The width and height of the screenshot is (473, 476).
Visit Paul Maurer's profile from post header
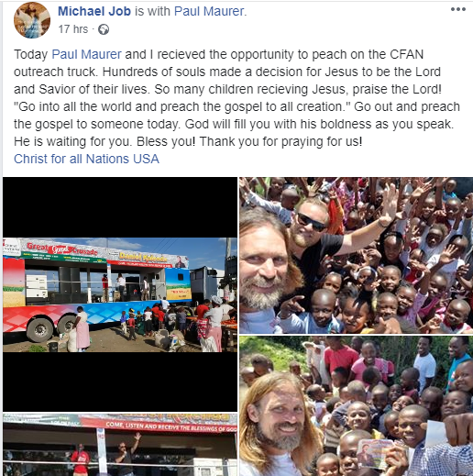(209, 11)
